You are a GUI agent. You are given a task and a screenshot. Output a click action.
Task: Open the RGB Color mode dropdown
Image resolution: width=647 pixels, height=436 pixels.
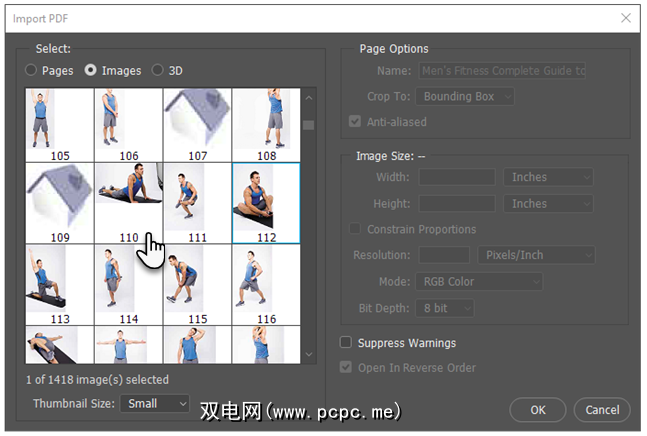coord(480,282)
